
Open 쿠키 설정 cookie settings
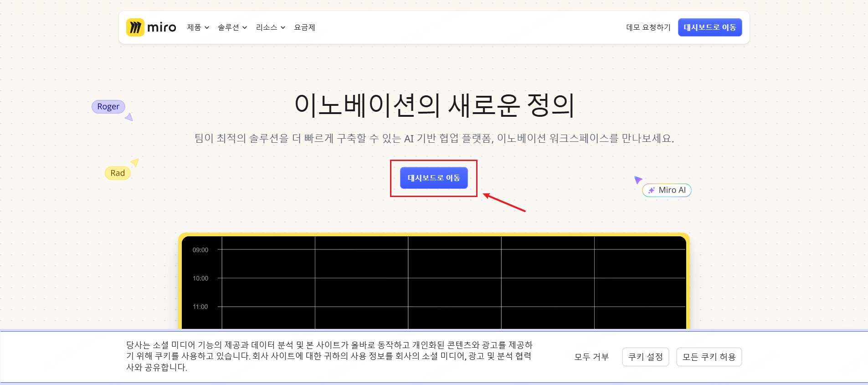[x=646, y=357]
